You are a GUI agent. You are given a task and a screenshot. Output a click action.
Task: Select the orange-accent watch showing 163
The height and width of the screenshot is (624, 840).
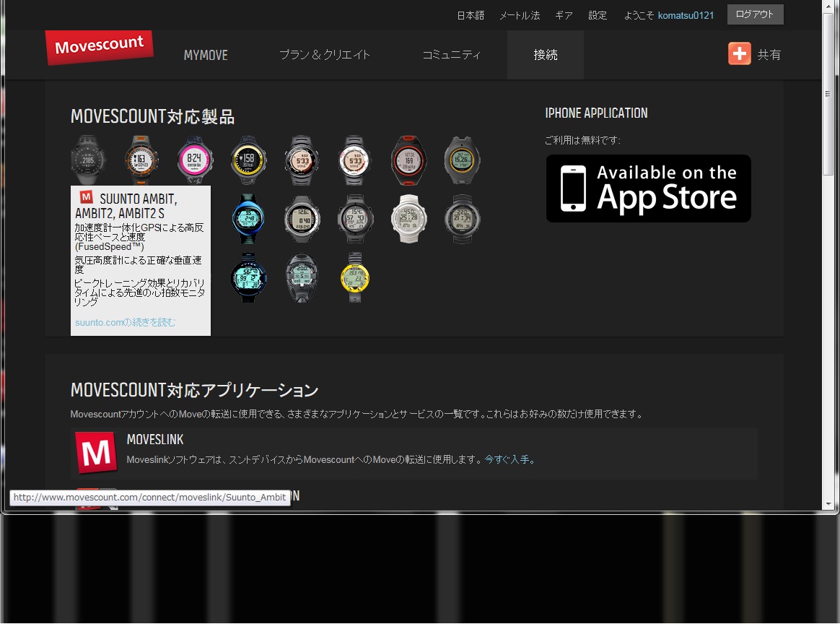141,160
